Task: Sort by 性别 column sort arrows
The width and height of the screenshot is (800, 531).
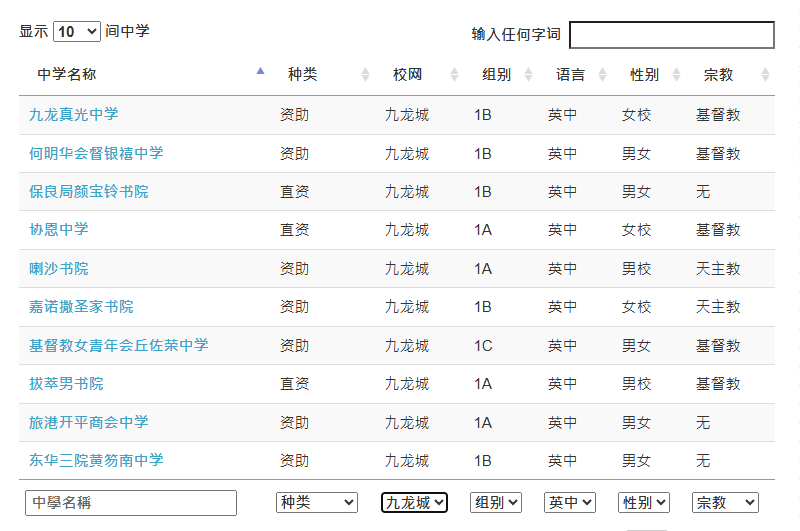Action: pyautogui.click(x=677, y=74)
